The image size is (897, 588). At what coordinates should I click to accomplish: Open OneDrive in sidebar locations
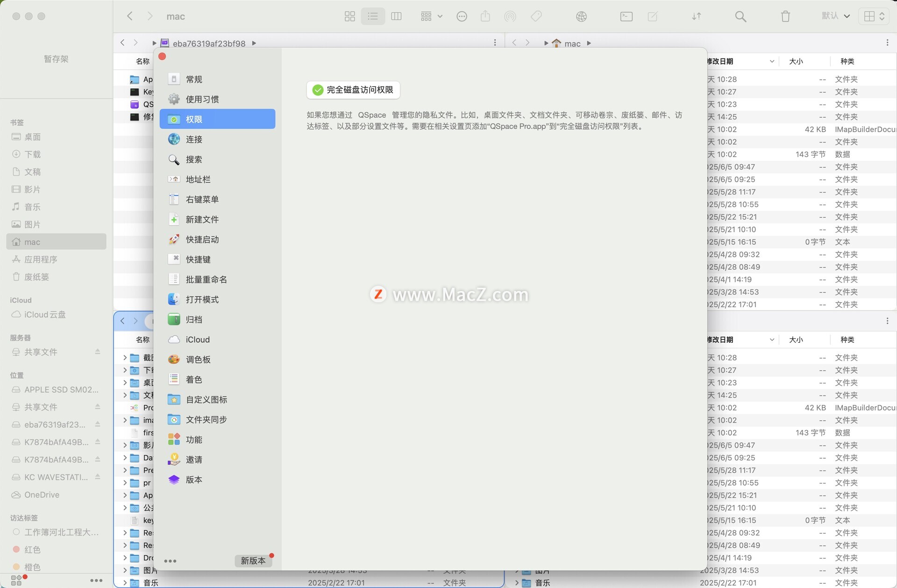[x=57, y=495]
